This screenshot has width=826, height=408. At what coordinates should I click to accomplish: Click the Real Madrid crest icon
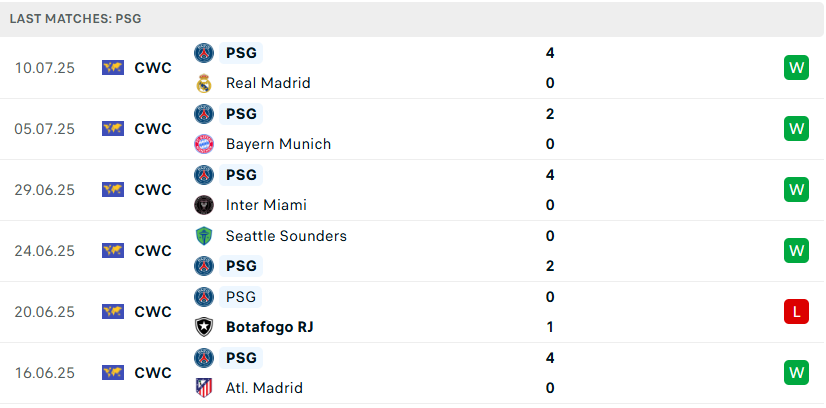click(x=204, y=83)
